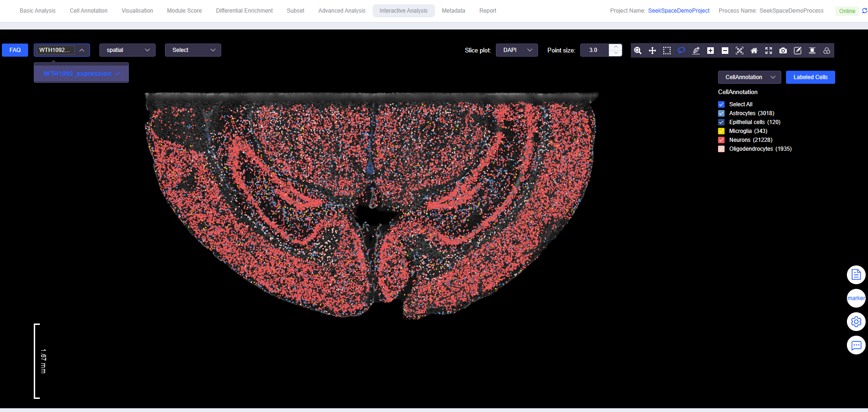Switch to the Differential Enrichment tab
The height and width of the screenshot is (412, 868).
point(244,11)
